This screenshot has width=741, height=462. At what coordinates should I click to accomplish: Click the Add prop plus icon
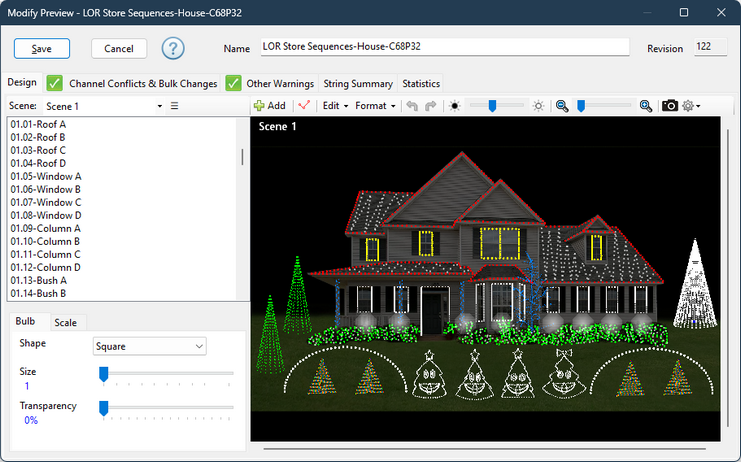259,106
